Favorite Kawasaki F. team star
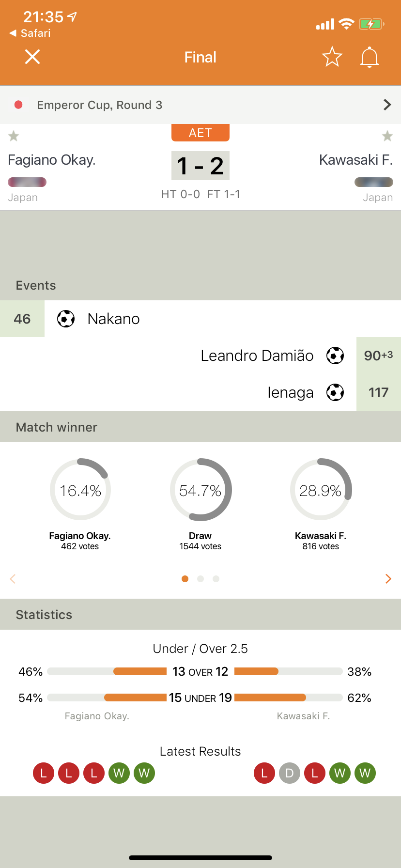This screenshot has width=401, height=868. (387, 136)
